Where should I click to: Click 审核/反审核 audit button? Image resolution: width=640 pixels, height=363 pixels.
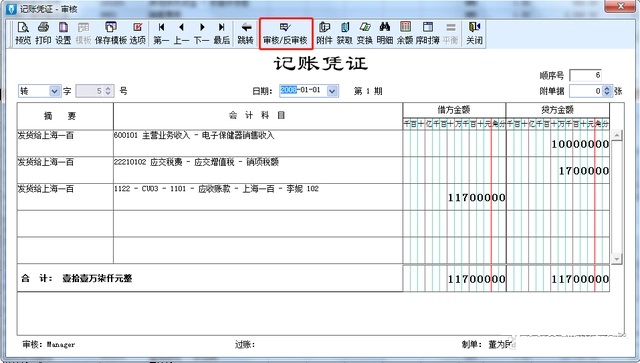[x=285, y=33]
